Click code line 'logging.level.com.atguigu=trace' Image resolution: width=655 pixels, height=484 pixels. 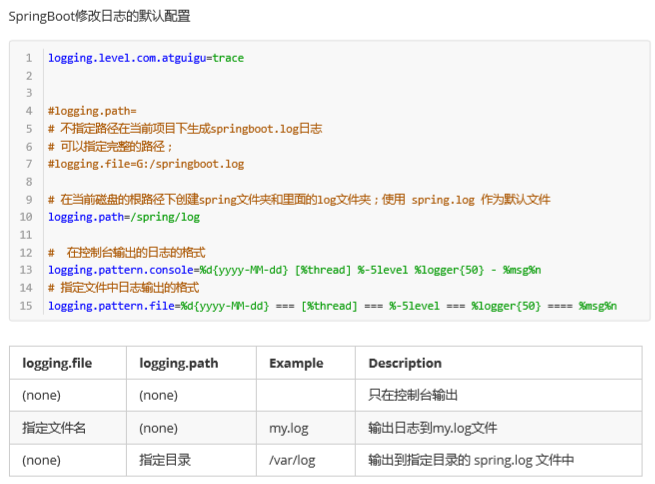tap(146, 58)
